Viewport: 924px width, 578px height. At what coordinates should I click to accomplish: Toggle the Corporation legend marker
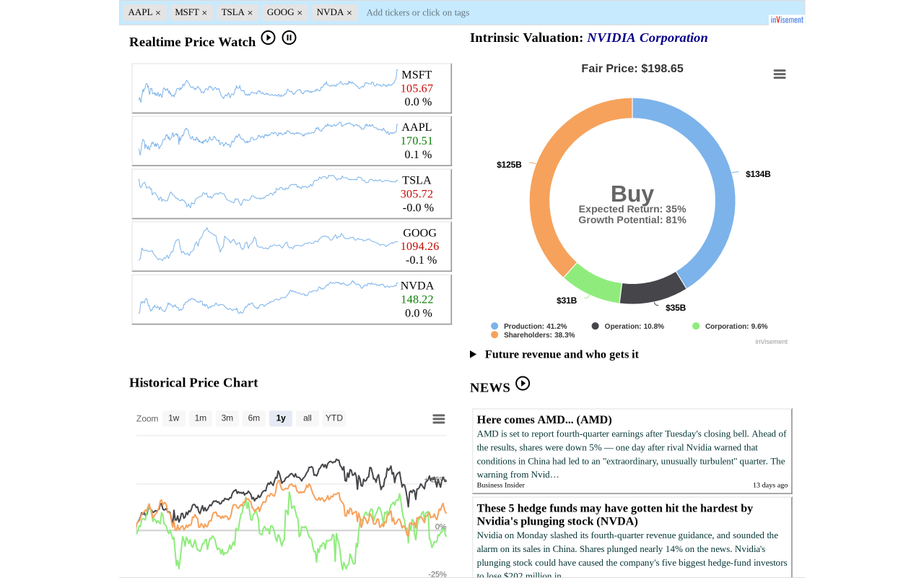point(696,326)
